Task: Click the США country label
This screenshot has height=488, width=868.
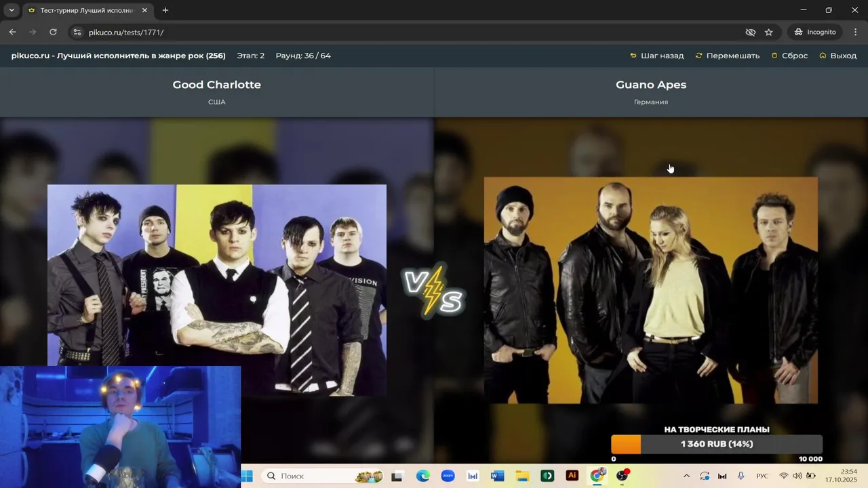Action: pyautogui.click(x=216, y=102)
